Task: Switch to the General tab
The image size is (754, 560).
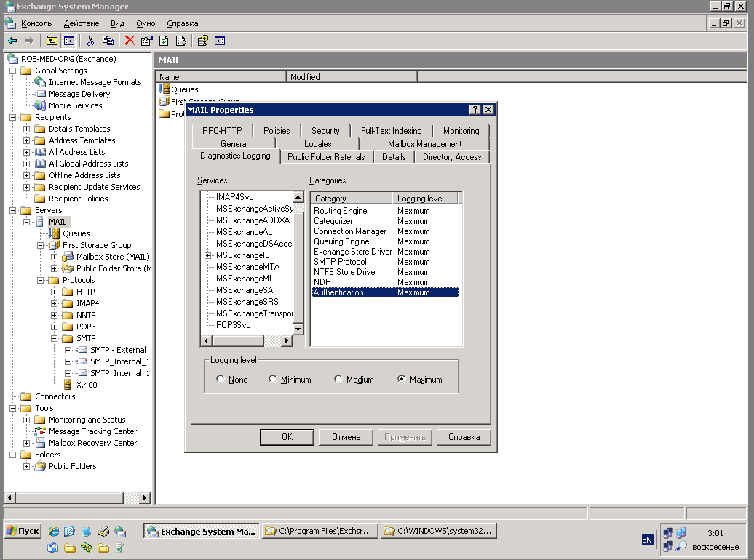Action: tap(234, 144)
